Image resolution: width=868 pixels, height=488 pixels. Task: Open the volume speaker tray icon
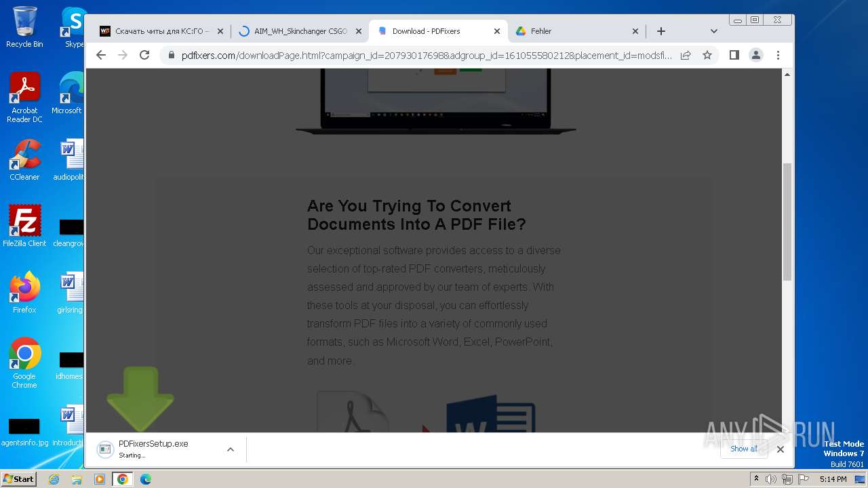tap(771, 479)
